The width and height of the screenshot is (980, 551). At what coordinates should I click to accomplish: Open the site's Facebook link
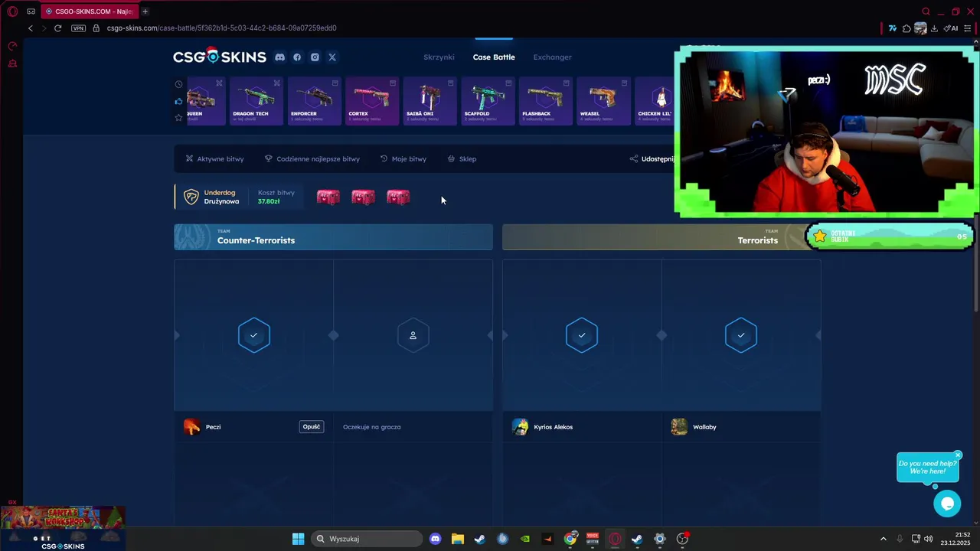coord(297,57)
